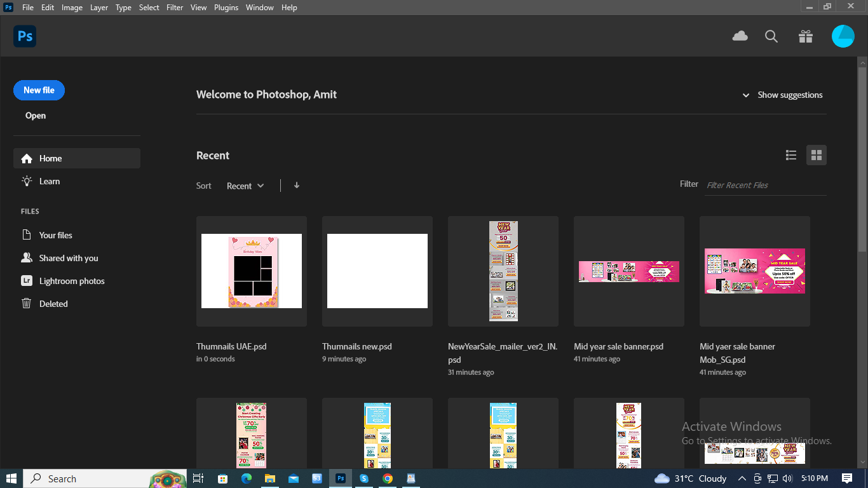Switch recent files to list view
Screen dimensions: 868x488
[x=791, y=155]
